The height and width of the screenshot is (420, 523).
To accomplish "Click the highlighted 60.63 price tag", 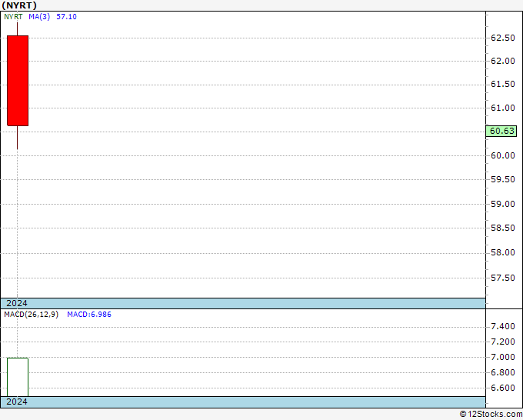I will pos(501,131).
